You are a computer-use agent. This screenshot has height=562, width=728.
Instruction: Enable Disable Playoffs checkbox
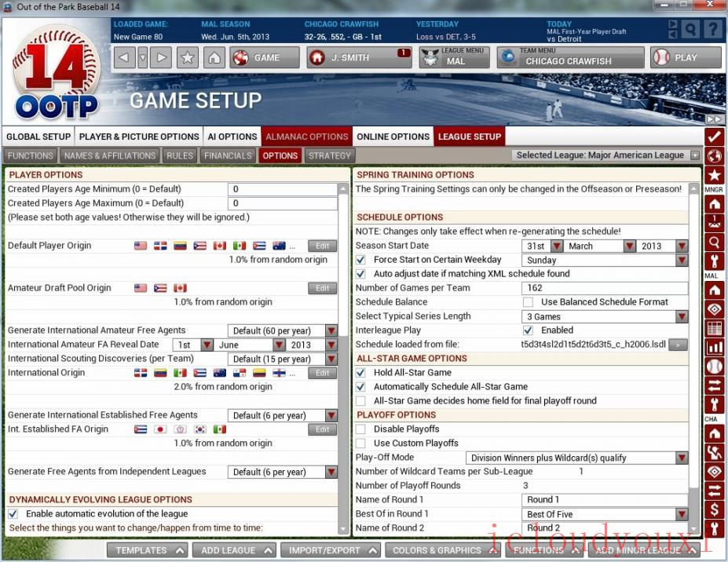pos(360,429)
